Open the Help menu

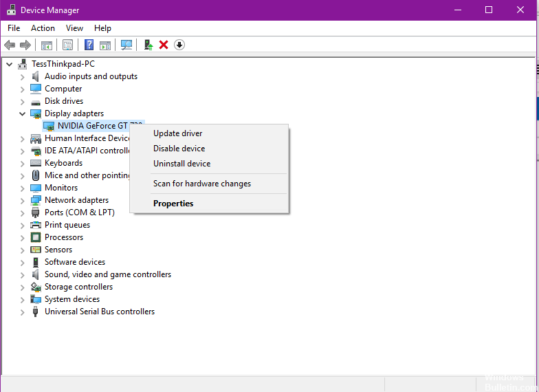(102, 28)
